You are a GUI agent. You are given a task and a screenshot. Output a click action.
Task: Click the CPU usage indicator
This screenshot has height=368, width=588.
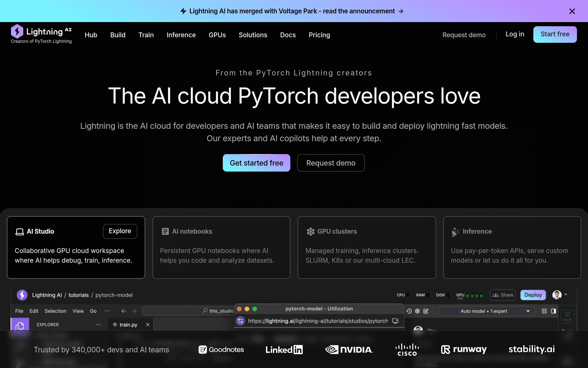pyautogui.click(x=403, y=295)
